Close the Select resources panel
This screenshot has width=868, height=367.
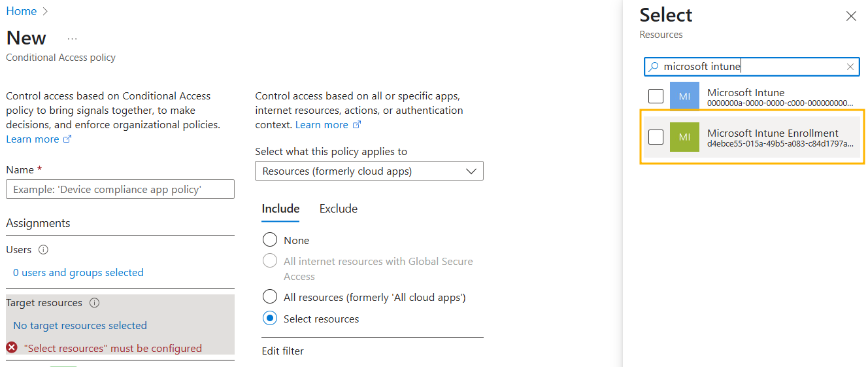[x=851, y=16]
